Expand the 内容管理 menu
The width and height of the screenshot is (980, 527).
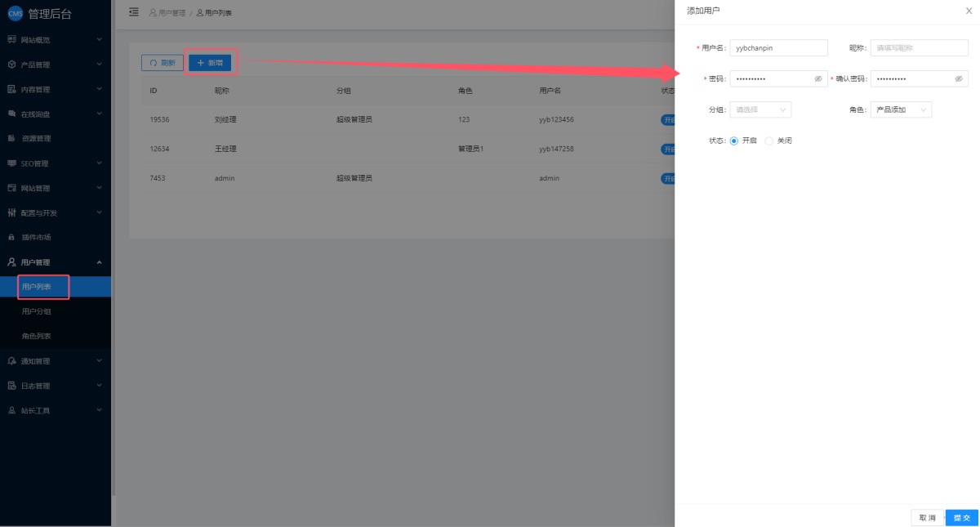pyautogui.click(x=56, y=89)
